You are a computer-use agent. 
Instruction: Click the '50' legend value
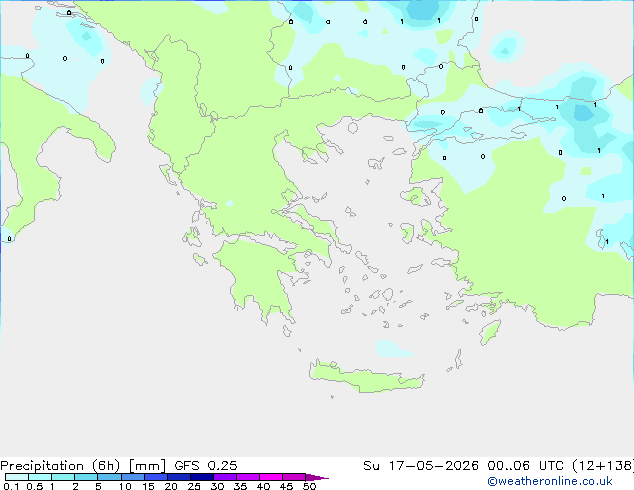click(x=309, y=486)
